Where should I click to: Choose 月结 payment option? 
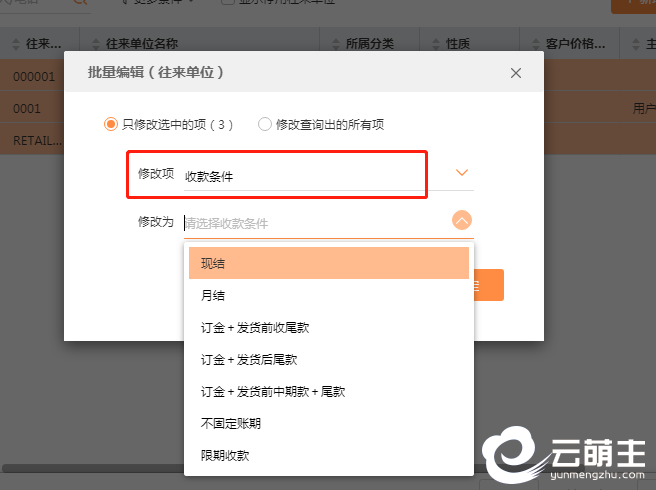pyautogui.click(x=328, y=295)
